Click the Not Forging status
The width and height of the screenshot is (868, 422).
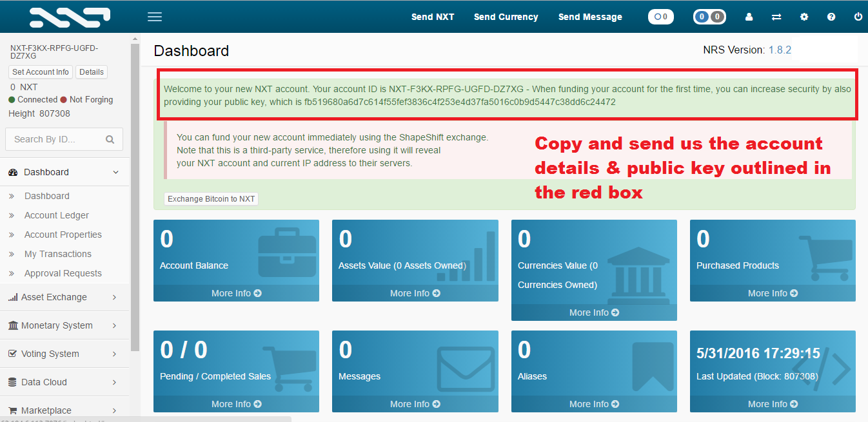coord(86,100)
